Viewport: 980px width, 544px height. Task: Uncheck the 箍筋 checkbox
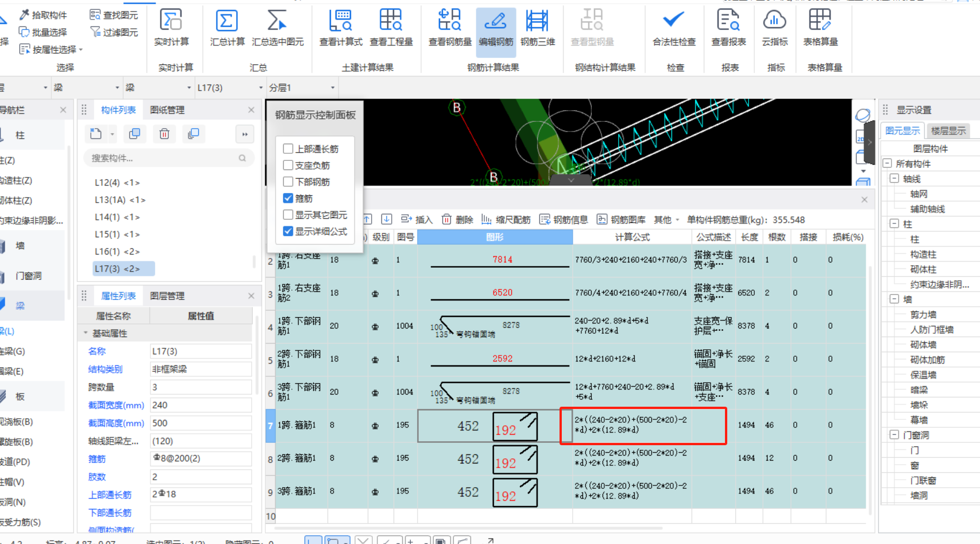[x=288, y=198]
